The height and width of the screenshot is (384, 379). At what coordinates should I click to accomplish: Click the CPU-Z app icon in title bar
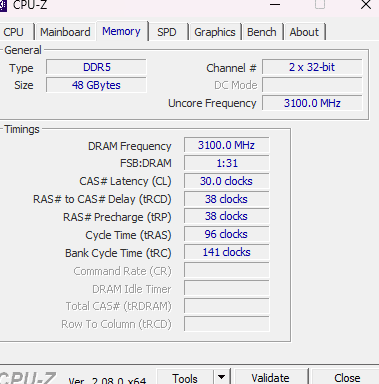pyautogui.click(x=3, y=5)
